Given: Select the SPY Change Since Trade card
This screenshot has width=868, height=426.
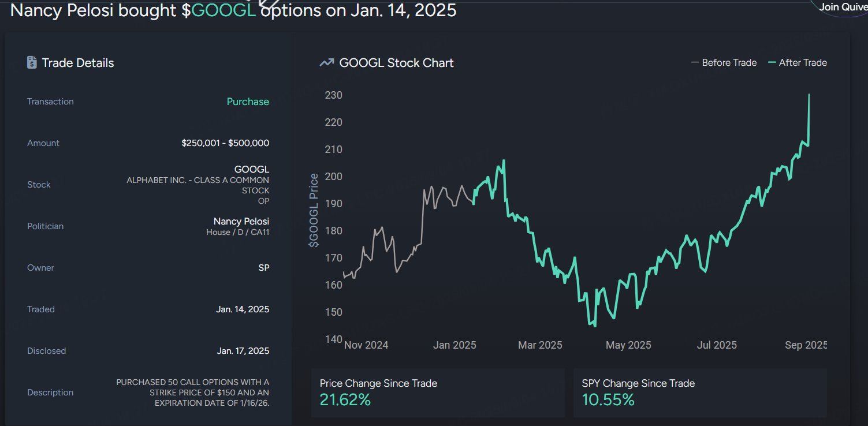Looking at the screenshot, I should pyautogui.click(x=700, y=393).
